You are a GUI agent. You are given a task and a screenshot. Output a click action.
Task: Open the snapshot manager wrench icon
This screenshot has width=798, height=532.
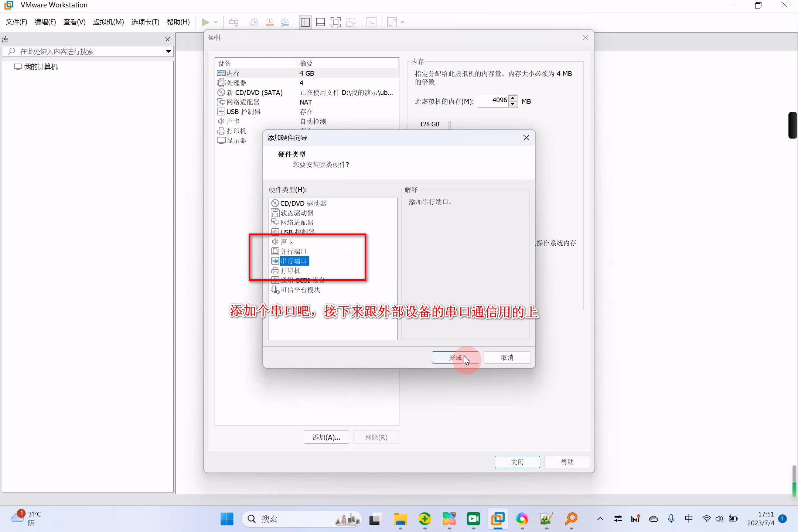tap(285, 23)
